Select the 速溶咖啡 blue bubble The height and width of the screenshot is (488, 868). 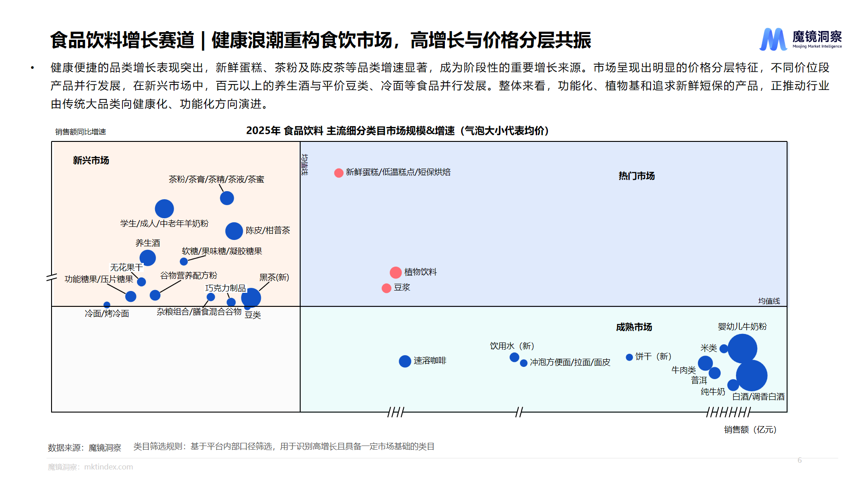pyautogui.click(x=405, y=361)
